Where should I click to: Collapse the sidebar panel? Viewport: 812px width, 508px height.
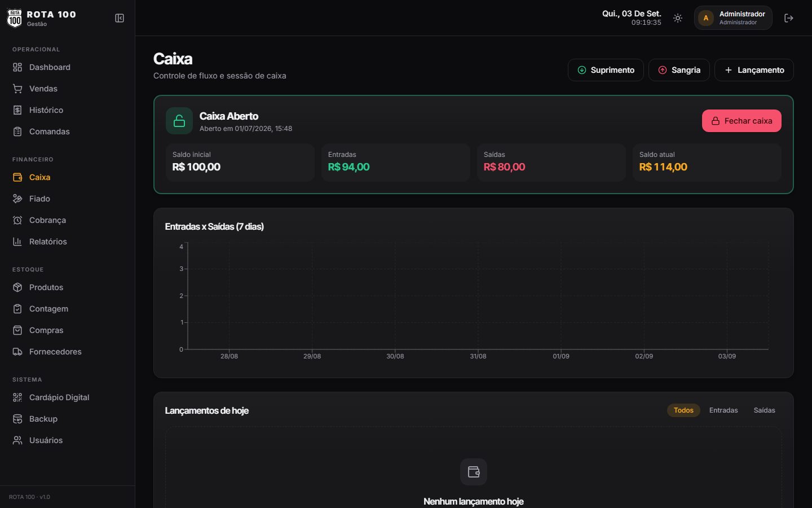pyautogui.click(x=120, y=18)
